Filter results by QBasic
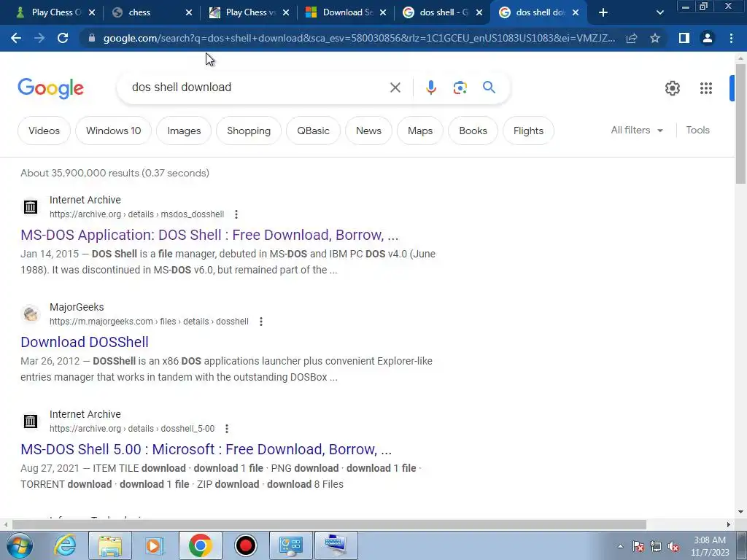Image resolution: width=747 pixels, height=560 pixels. click(313, 131)
